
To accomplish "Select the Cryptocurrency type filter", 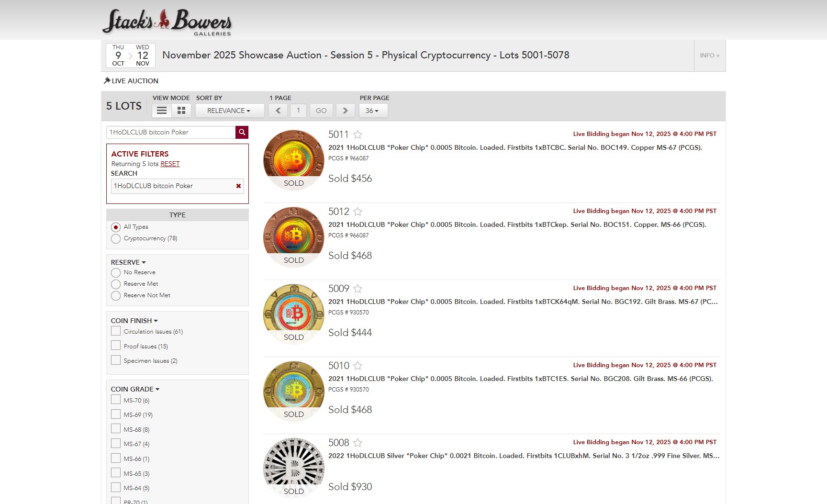I will click(x=115, y=238).
